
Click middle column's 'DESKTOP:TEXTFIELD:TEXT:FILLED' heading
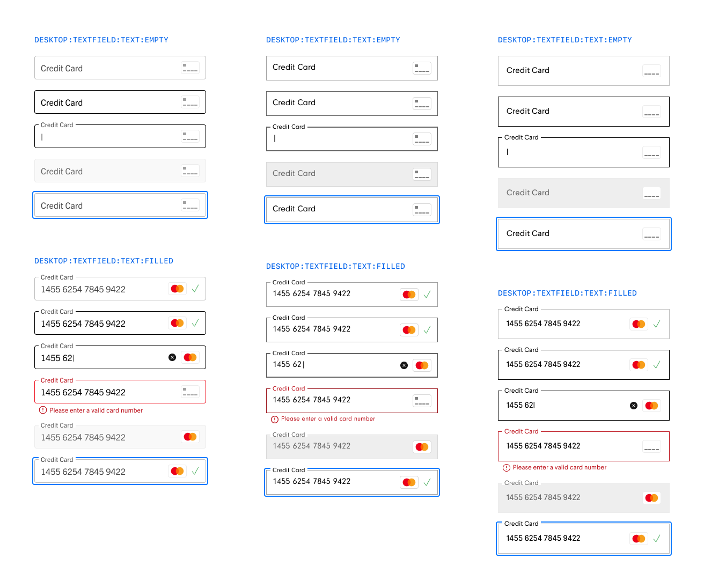coord(336,266)
